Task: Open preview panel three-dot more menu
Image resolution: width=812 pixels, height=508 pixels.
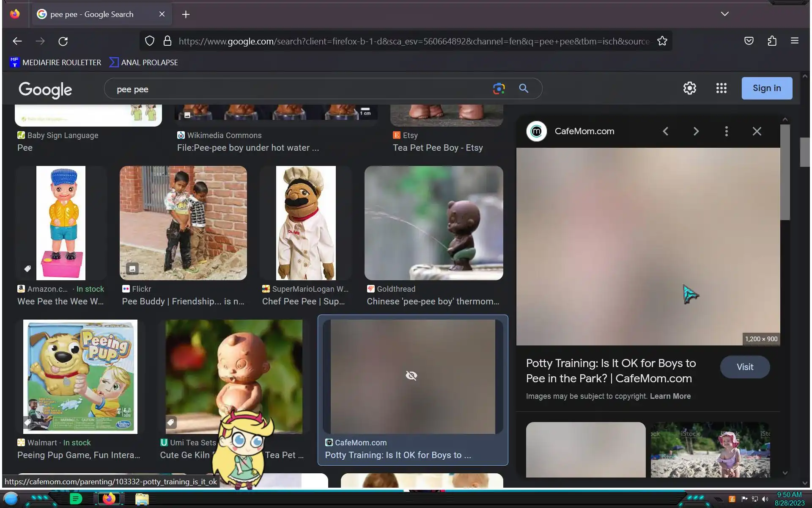Action: (726, 131)
